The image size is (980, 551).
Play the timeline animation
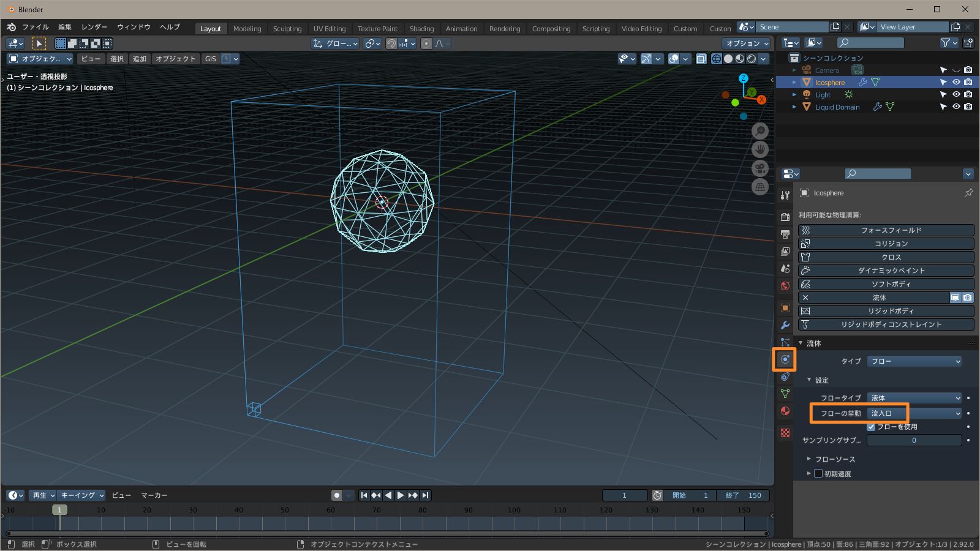pyautogui.click(x=401, y=495)
